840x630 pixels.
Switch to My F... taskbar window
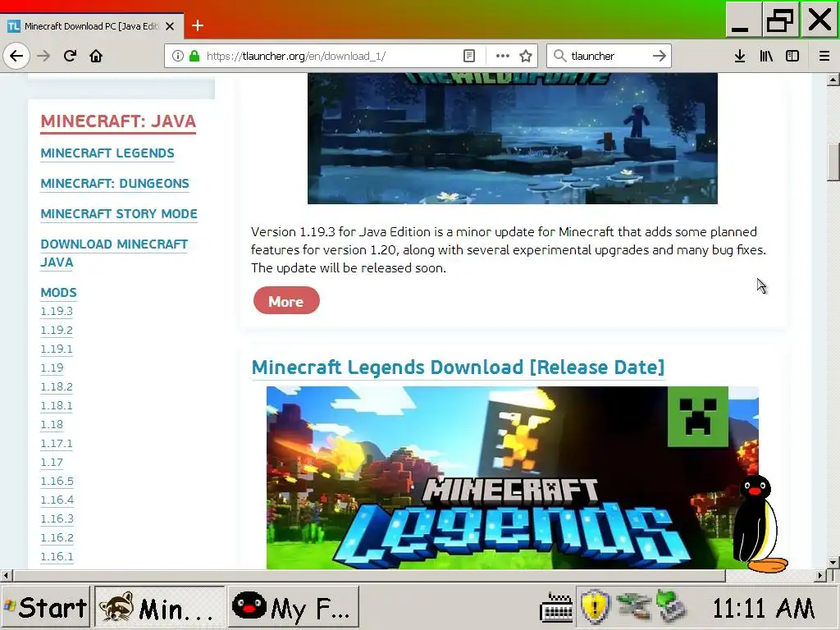(293, 607)
